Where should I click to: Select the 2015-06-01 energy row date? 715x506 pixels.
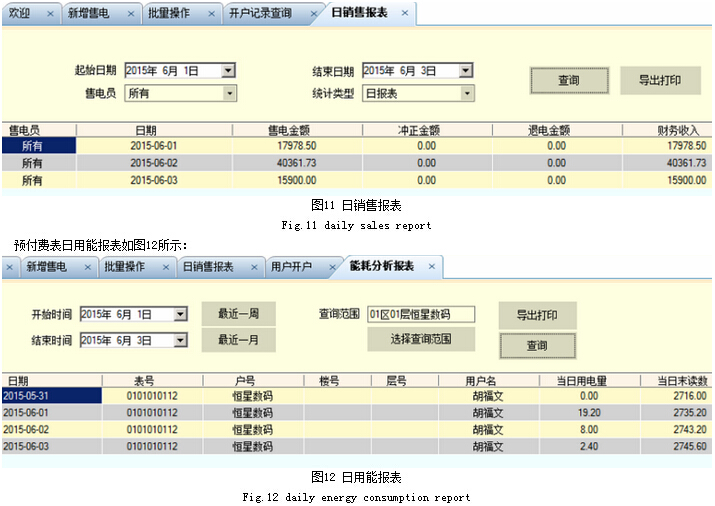coord(26,413)
